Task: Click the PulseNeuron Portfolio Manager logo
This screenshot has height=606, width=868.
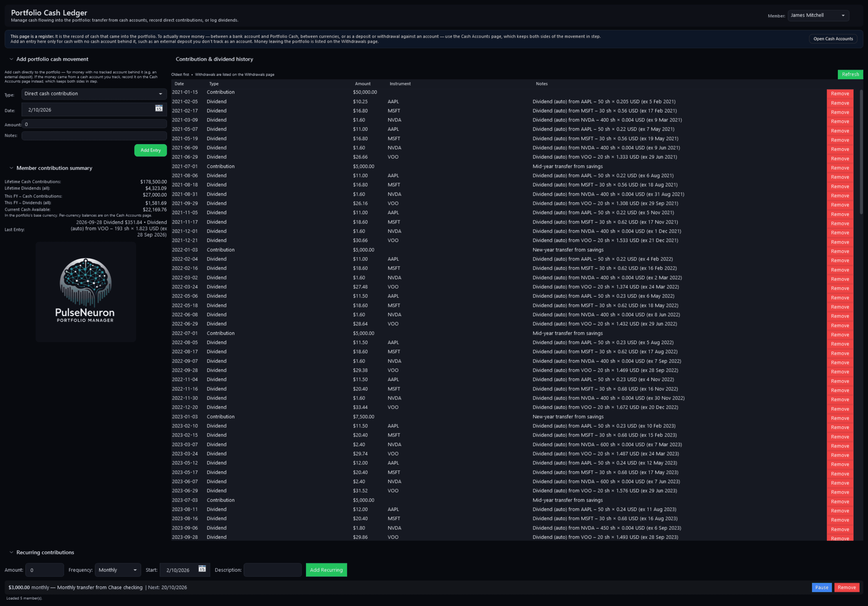Action: click(86, 291)
